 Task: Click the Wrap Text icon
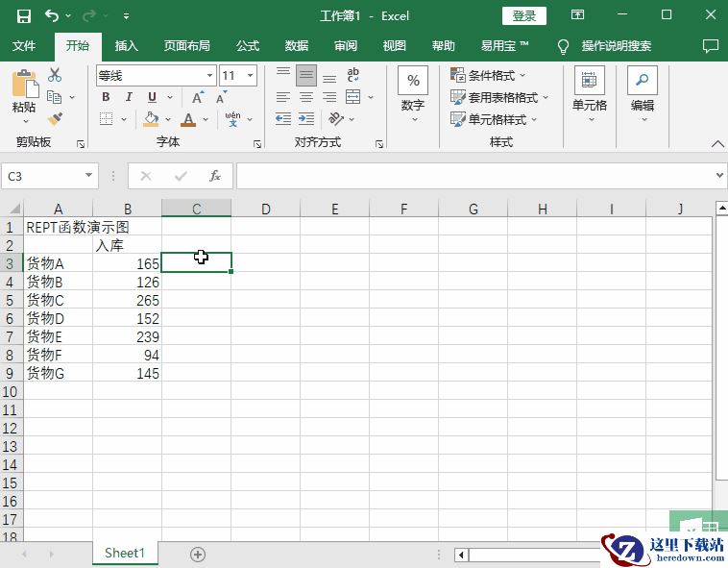pyautogui.click(x=352, y=75)
